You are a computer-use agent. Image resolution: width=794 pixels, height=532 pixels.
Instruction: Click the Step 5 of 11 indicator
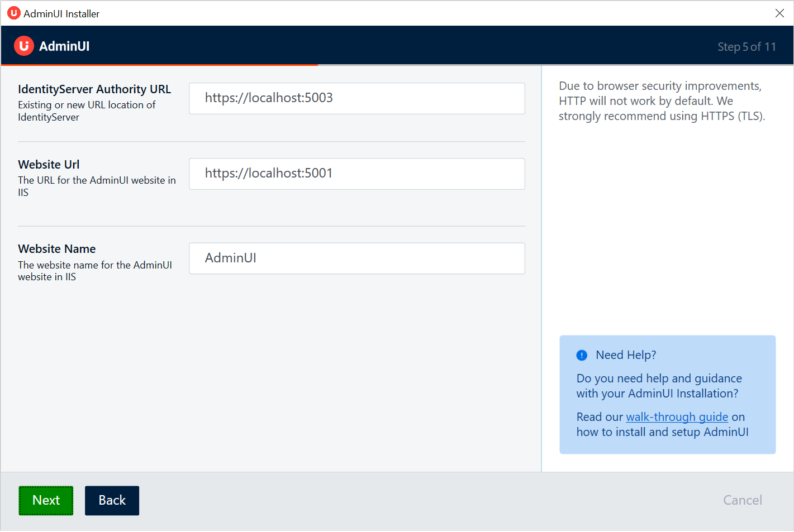(x=747, y=47)
